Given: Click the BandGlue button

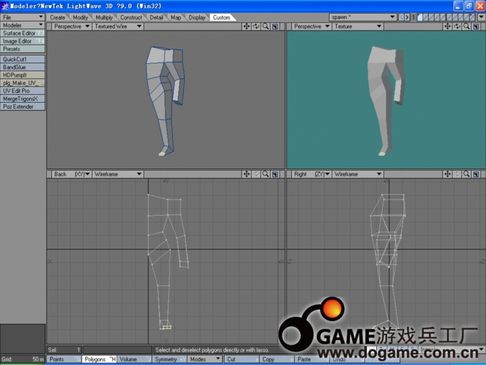Looking at the screenshot, I should (x=22, y=67).
